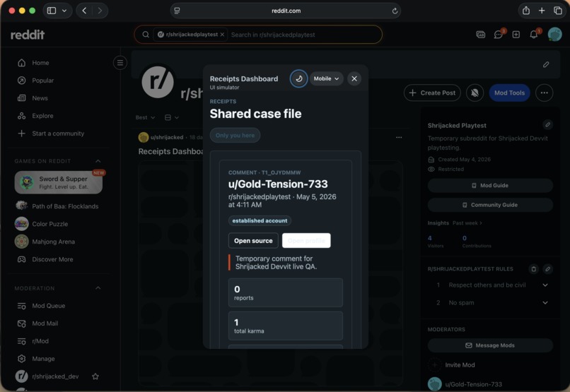
Task: Edit the subreddit rules pencil icon
Action: 547,269
